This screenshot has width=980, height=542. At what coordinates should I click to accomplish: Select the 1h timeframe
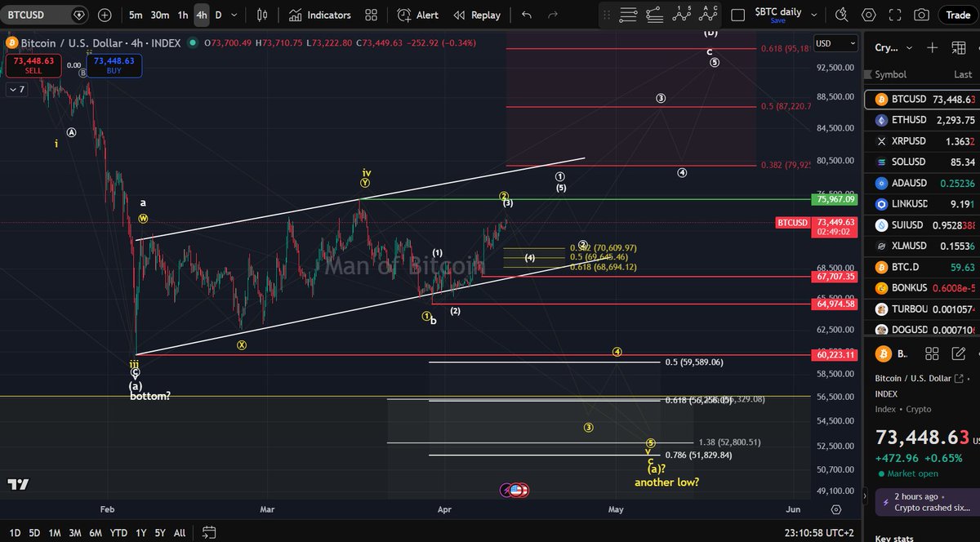(183, 15)
